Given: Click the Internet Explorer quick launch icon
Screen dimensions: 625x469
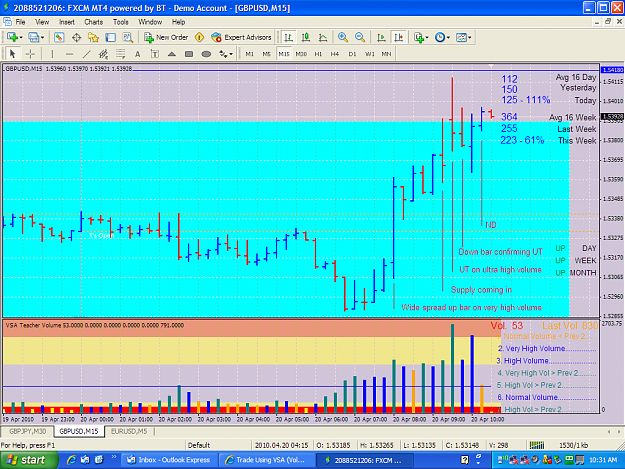Looking at the screenshot, I should pyautogui.click(x=71, y=460).
